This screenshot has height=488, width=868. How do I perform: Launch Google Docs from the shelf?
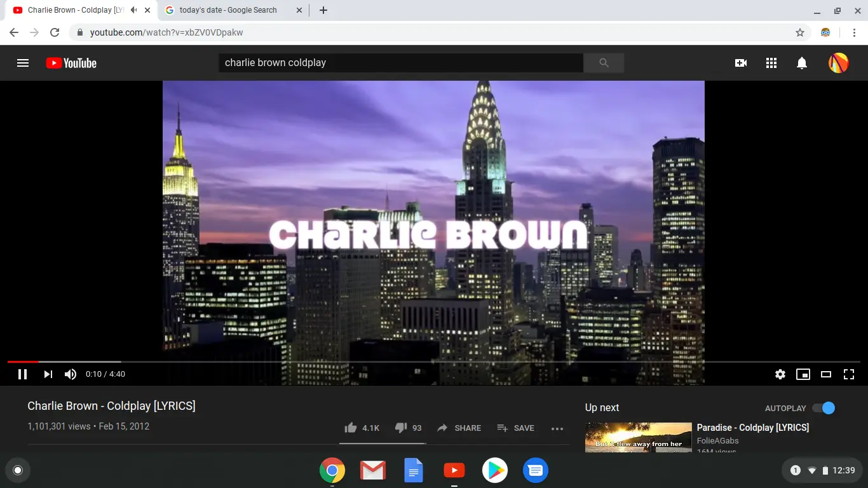pos(414,470)
